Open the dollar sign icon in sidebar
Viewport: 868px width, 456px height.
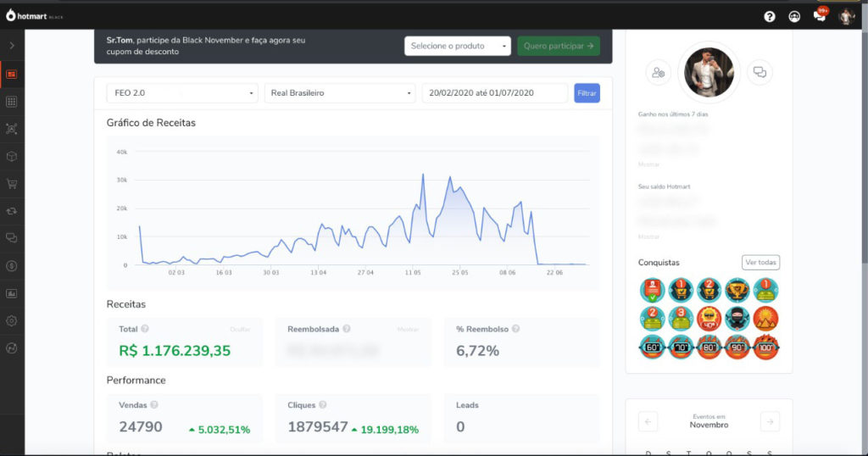[x=12, y=265]
